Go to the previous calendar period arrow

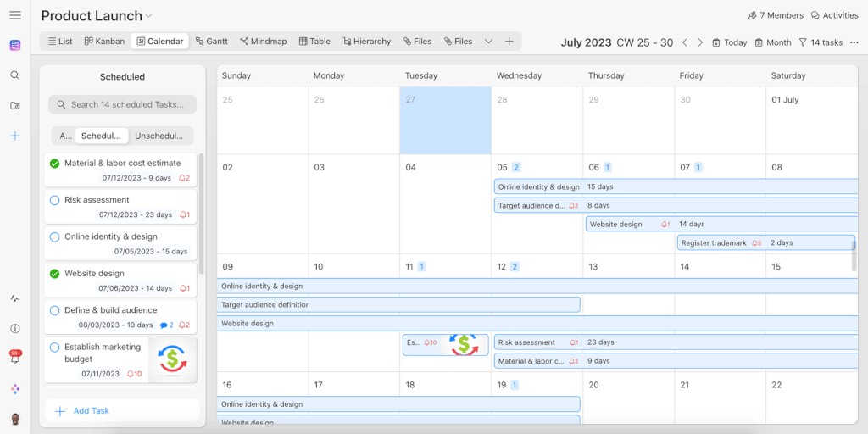686,42
